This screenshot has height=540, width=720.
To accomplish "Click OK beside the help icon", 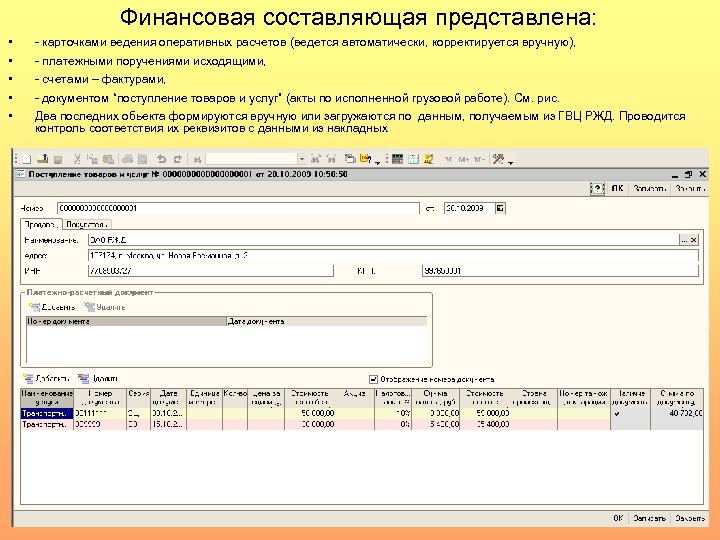I will pyautogui.click(x=617, y=189).
